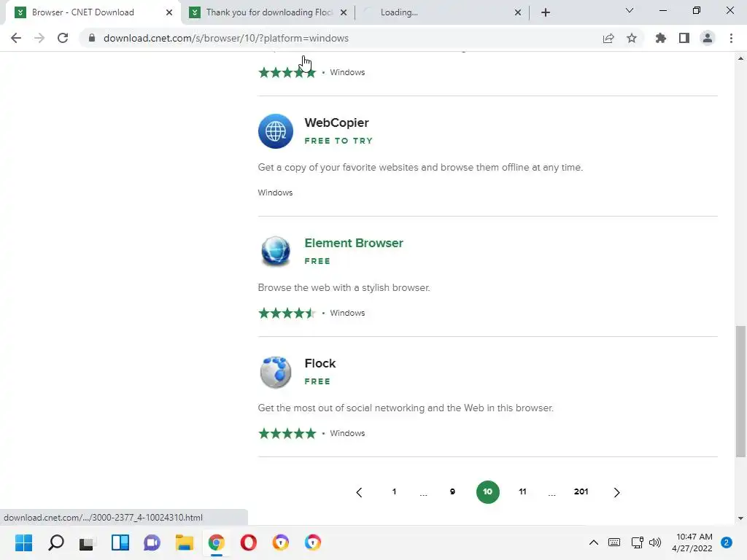Click the vertical scrollbar thumb
This screenshot has height=560, width=747.
(740, 392)
